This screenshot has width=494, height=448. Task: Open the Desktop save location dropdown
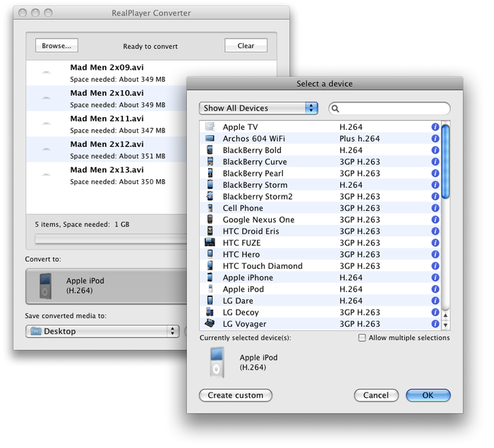[x=102, y=331]
